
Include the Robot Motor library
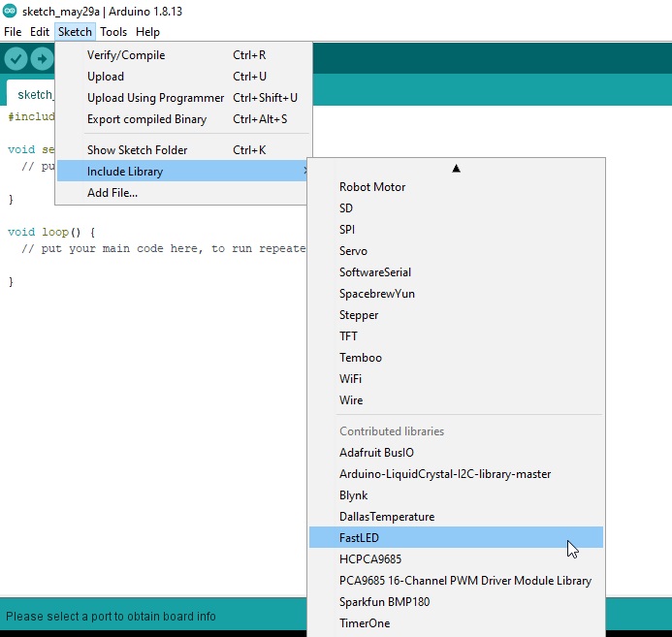(456, 187)
